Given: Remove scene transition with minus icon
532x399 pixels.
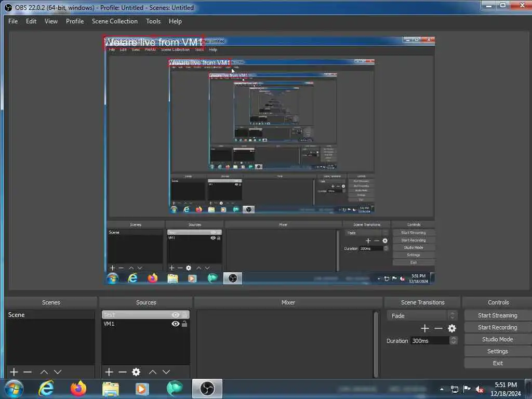Looking at the screenshot, I should [438, 328].
